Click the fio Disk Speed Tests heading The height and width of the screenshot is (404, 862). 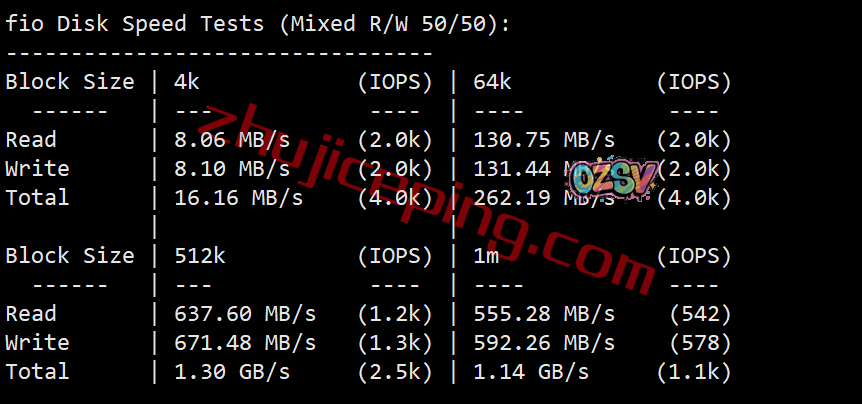[x=258, y=24]
